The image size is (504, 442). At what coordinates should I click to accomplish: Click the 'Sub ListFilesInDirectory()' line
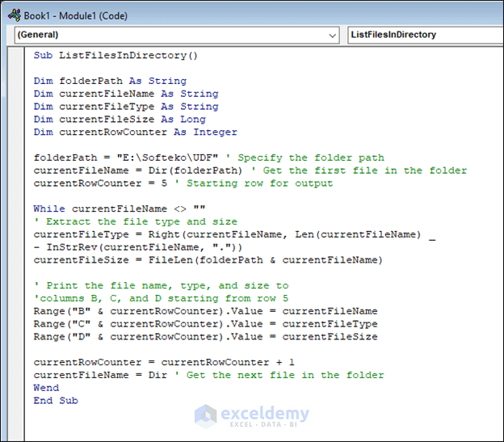tap(115, 56)
